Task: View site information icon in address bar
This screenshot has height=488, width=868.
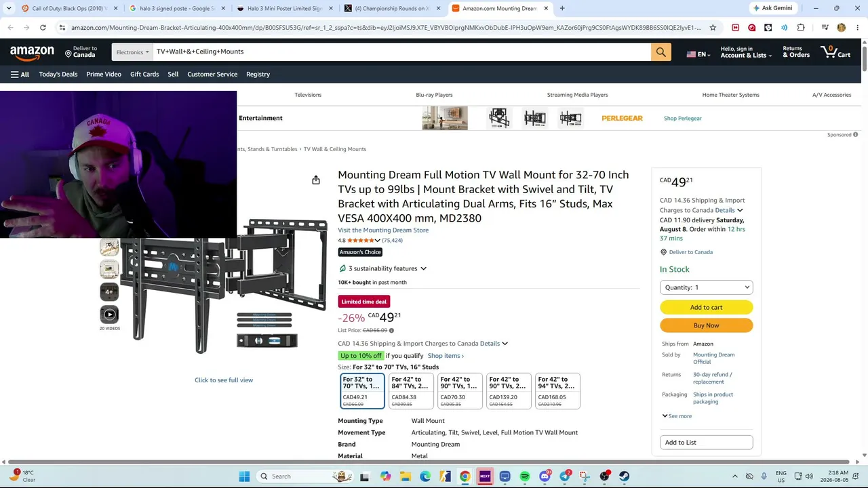Action: click(x=62, y=28)
